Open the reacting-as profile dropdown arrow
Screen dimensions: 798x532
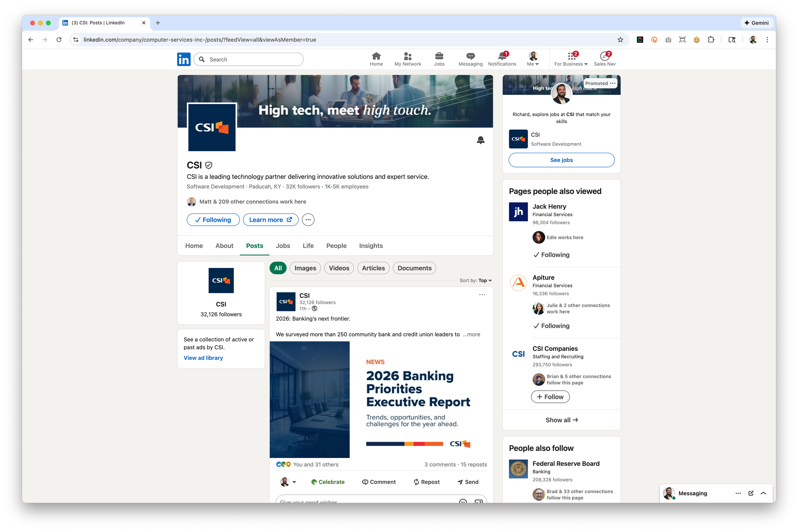click(x=294, y=482)
